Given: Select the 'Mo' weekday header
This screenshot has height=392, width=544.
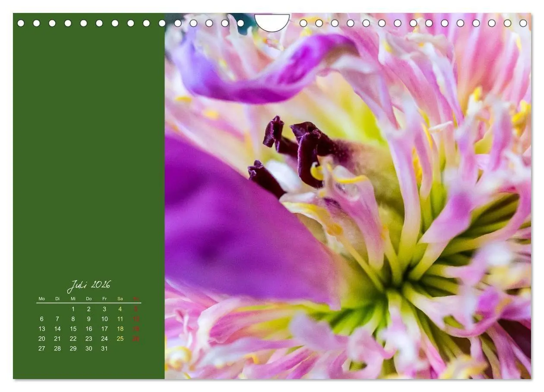Looking at the screenshot, I should click(x=41, y=299).
